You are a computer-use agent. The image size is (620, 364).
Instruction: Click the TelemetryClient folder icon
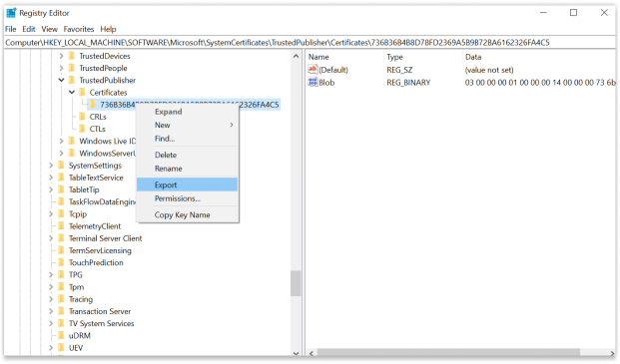pyautogui.click(x=61, y=226)
